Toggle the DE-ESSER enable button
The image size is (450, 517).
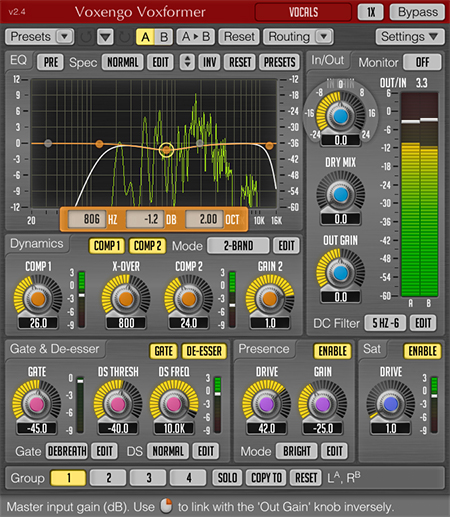204,351
